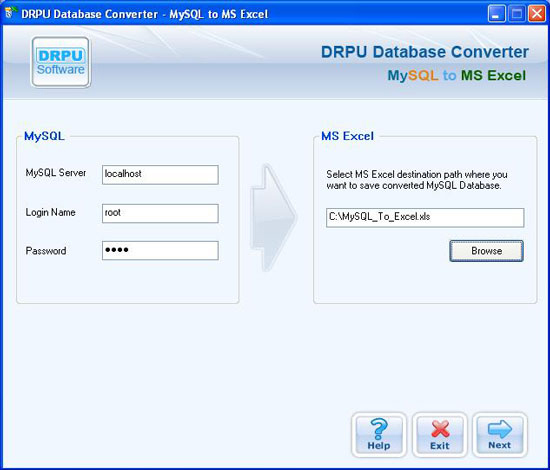Click the DRPU Software logo
This screenshot has height=470, width=550.
pos(61,62)
